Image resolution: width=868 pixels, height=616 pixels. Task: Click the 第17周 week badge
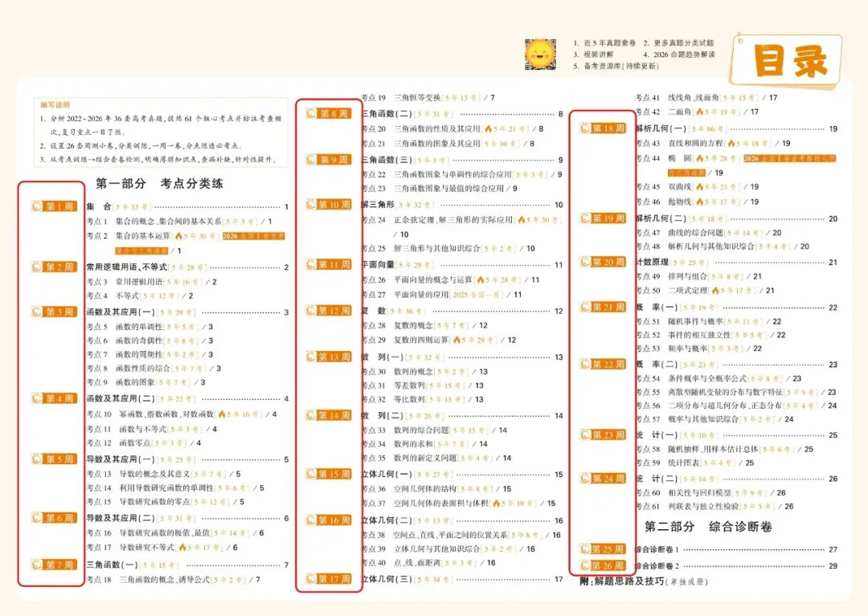328,579
